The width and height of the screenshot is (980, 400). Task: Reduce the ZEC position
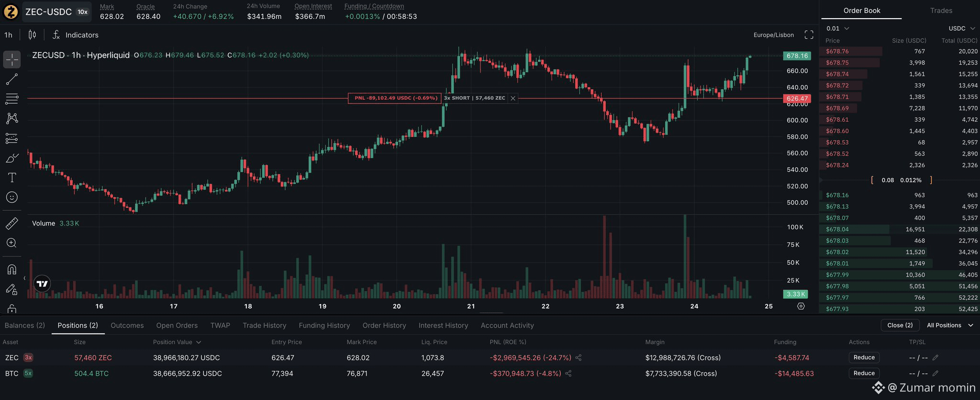[864, 357]
